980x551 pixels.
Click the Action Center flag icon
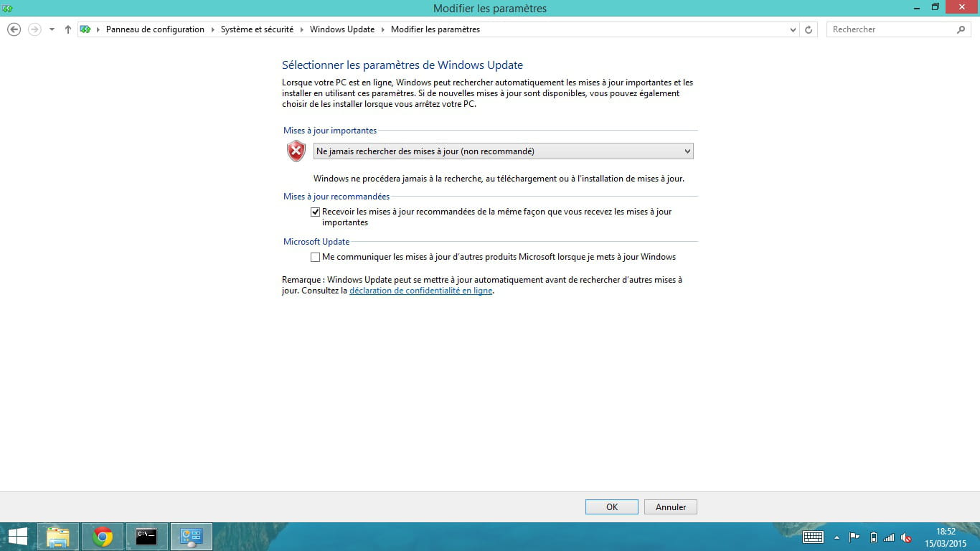tap(854, 537)
